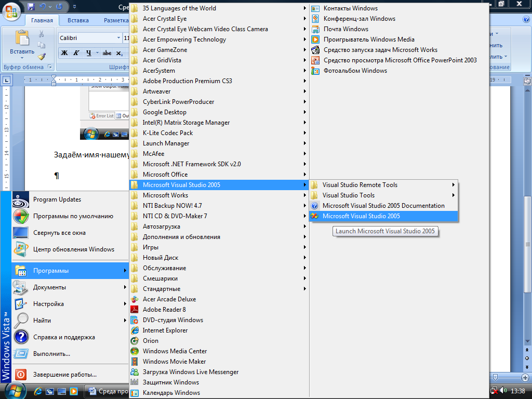Click the Windows Live Messenger download icon
The height and width of the screenshot is (399, 532).
[x=135, y=372]
